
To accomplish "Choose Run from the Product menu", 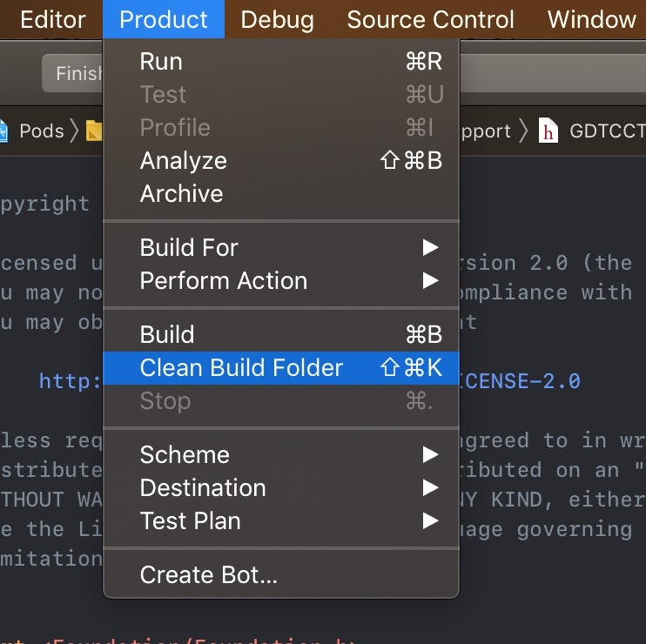I will coord(281,61).
